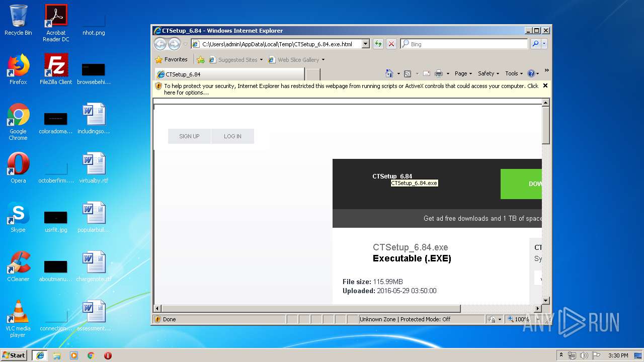Click the Help question mark icon
This screenshot has height=362, width=644.
coord(531,73)
